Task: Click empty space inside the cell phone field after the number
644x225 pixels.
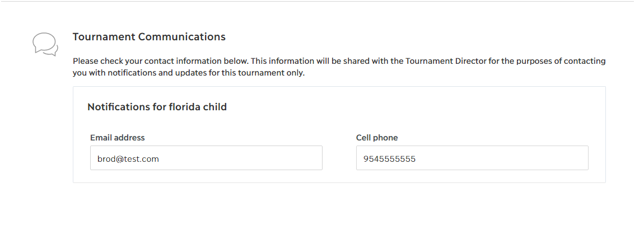Action: [501, 158]
